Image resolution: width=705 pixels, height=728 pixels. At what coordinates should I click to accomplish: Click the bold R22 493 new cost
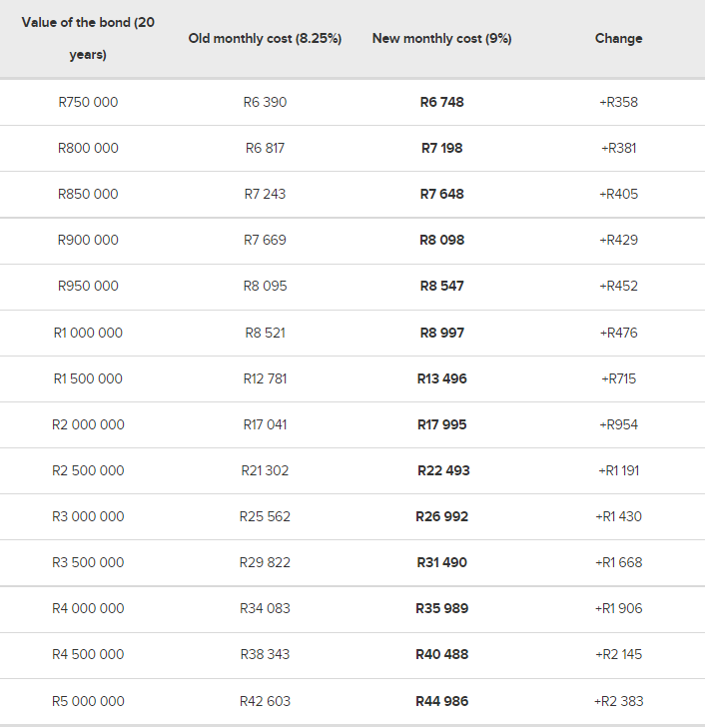point(443,470)
